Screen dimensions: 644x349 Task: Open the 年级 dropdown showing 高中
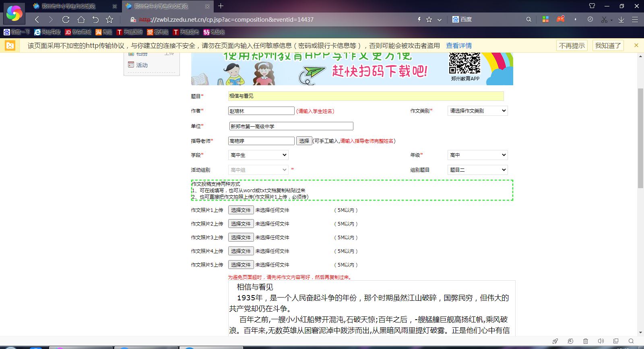pyautogui.click(x=477, y=155)
